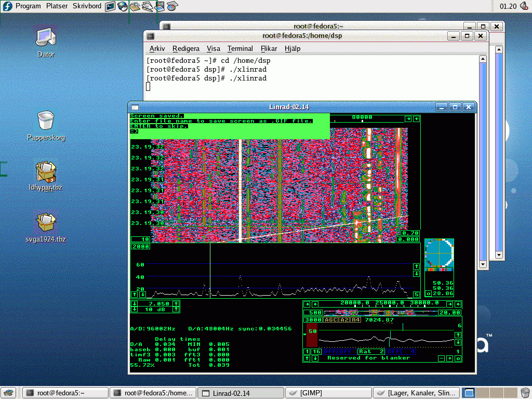The width and height of the screenshot is (532, 399).
Task: Toggle the Off box after Rat 2
Action: click(394, 352)
